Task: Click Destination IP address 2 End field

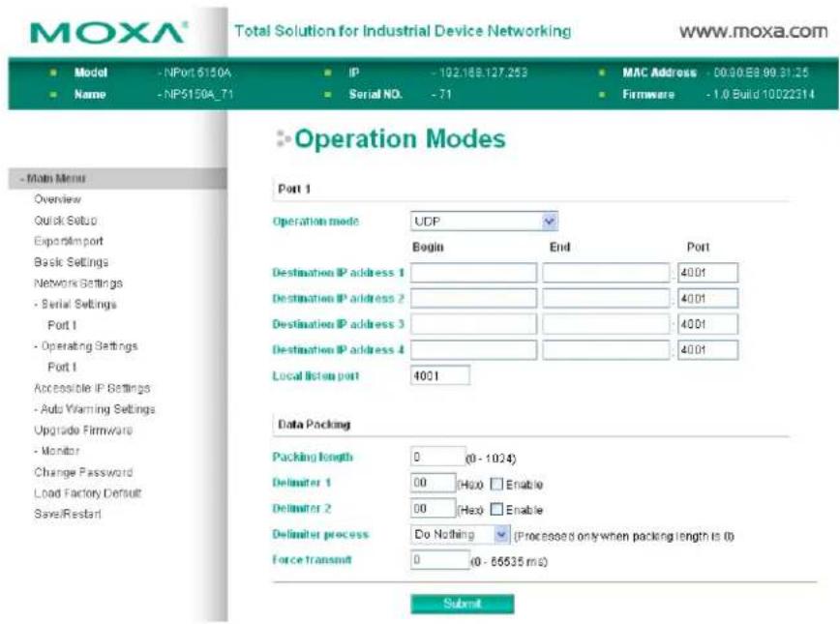Action: (x=606, y=298)
